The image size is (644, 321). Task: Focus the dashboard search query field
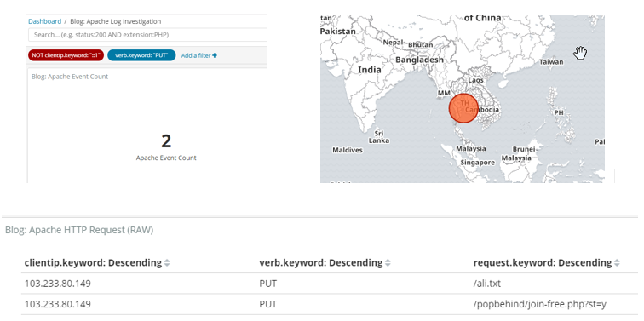pos(148,35)
